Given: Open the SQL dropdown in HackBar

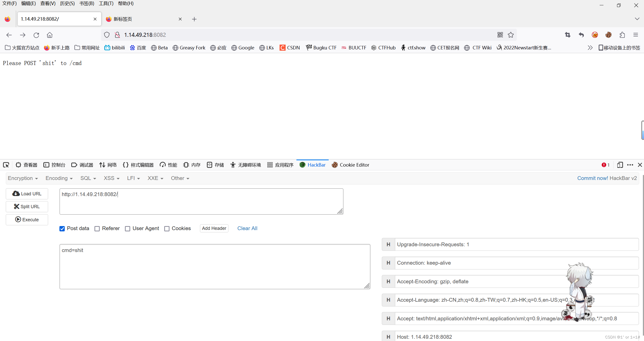Looking at the screenshot, I should pyautogui.click(x=88, y=178).
